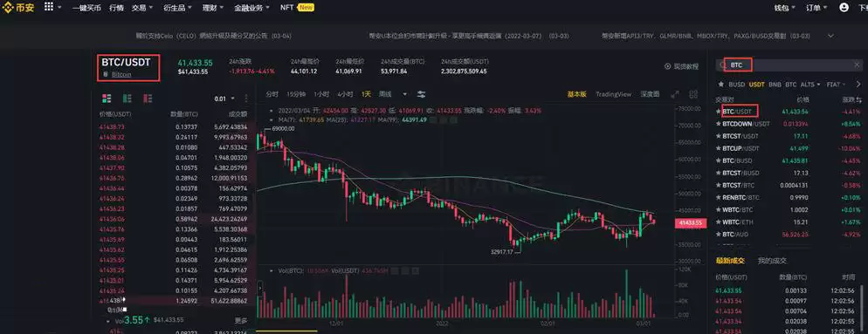Favorite the BTCST/BUSD pair star
Image resolution: width=868 pixels, height=334 pixels.
tap(719, 173)
